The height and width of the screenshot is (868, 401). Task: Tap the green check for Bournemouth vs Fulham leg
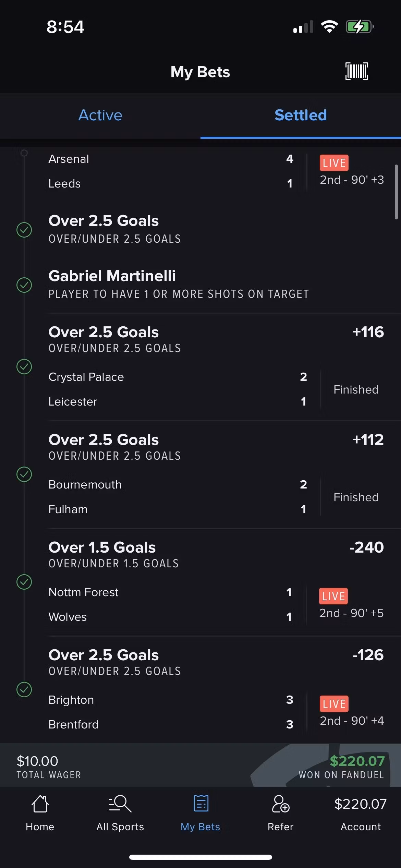24,474
